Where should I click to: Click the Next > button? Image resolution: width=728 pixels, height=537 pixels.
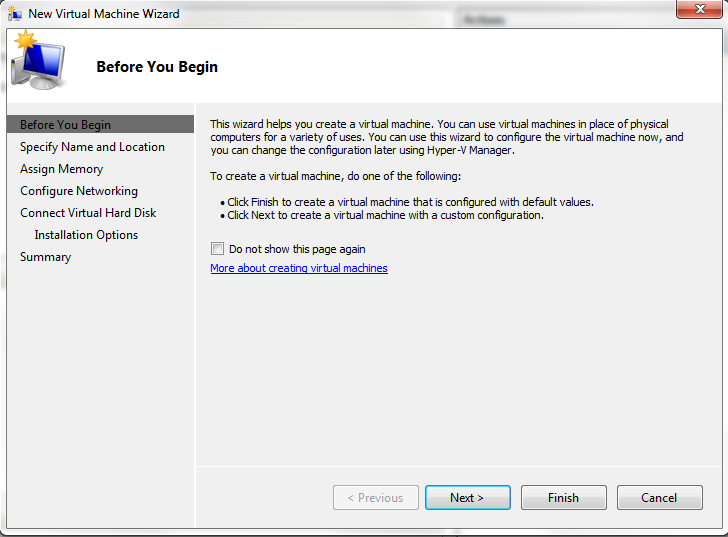click(x=468, y=498)
